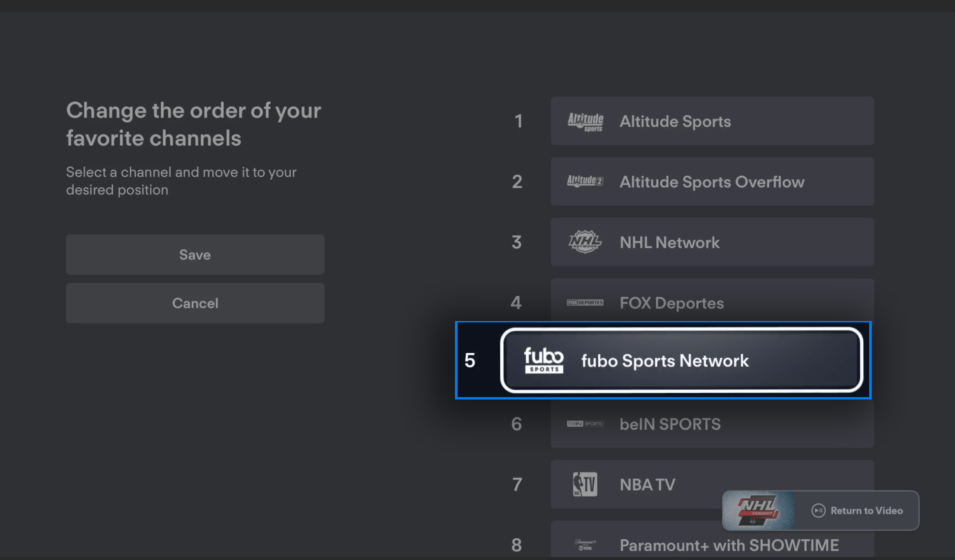Select the NHL Network channel row
Screen dimensions: 955x560
tap(712, 242)
